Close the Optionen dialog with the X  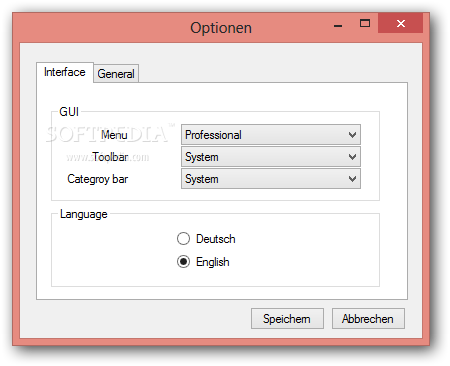coord(401,23)
